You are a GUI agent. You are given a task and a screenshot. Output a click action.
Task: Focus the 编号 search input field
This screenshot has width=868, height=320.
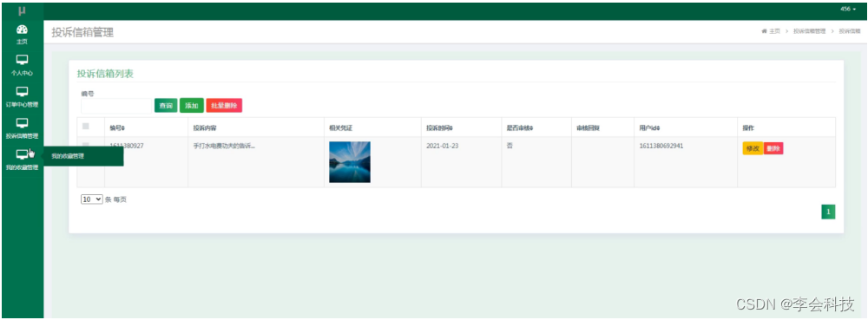(115, 106)
